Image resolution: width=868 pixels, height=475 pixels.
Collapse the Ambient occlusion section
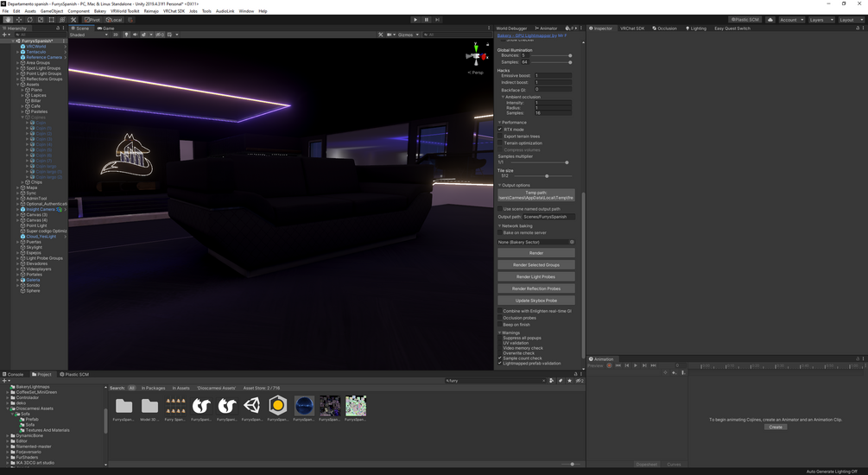[x=503, y=97]
